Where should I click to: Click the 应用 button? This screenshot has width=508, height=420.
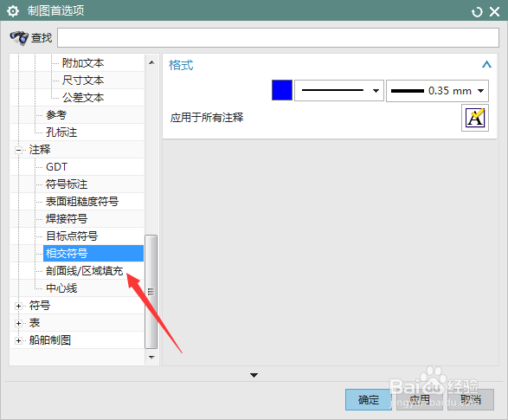click(x=420, y=399)
